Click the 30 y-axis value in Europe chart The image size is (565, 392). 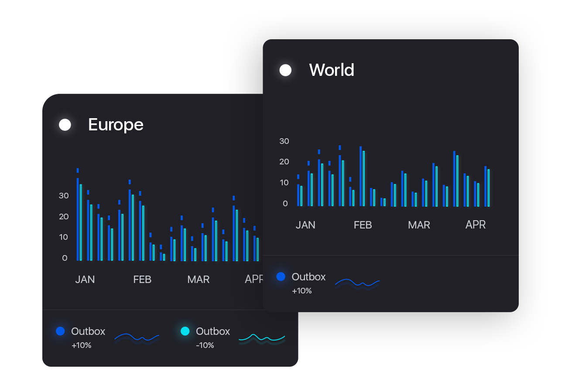click(x=64, y=195)
